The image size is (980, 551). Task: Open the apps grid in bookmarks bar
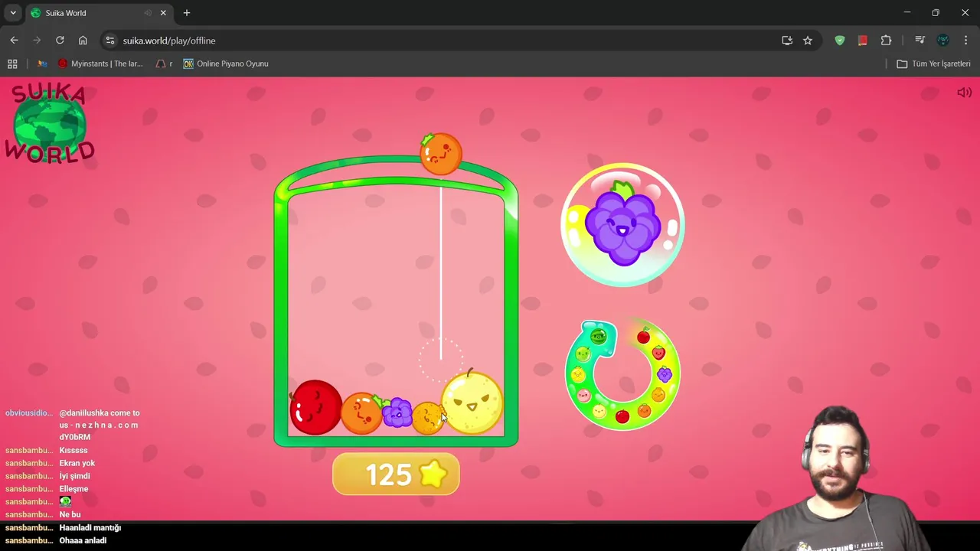(12, 64)
